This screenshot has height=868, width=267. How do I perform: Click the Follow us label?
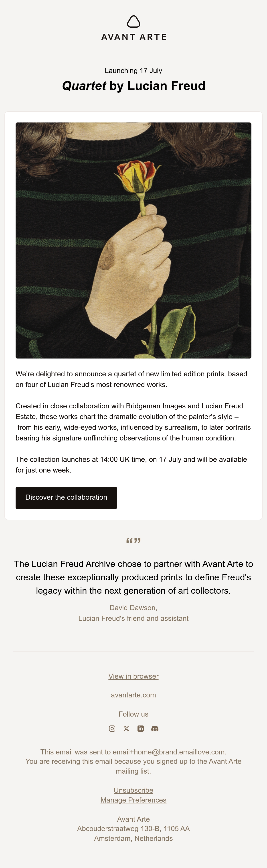tap(133, 714)
